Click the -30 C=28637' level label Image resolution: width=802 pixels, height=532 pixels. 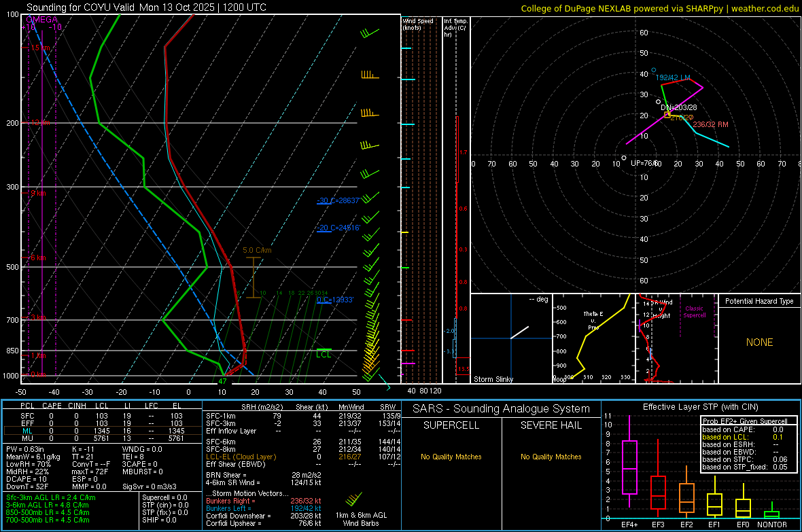point(338,200)
